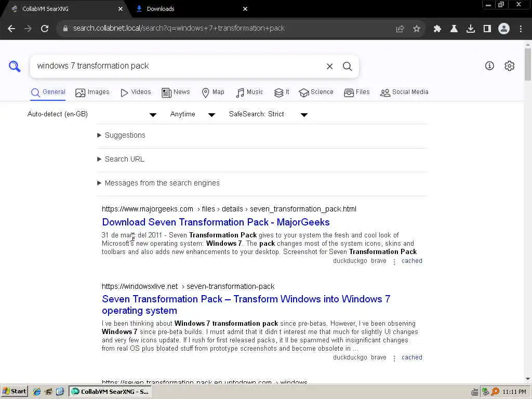
Task: Select the CollabVM SearXNG browser tab
Action: pos(64,9)
